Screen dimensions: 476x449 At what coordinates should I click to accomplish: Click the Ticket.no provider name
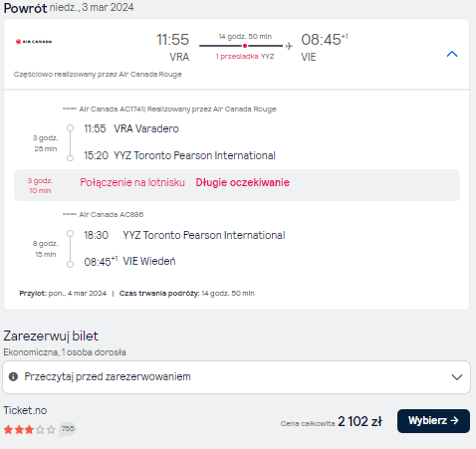(25, 410)
